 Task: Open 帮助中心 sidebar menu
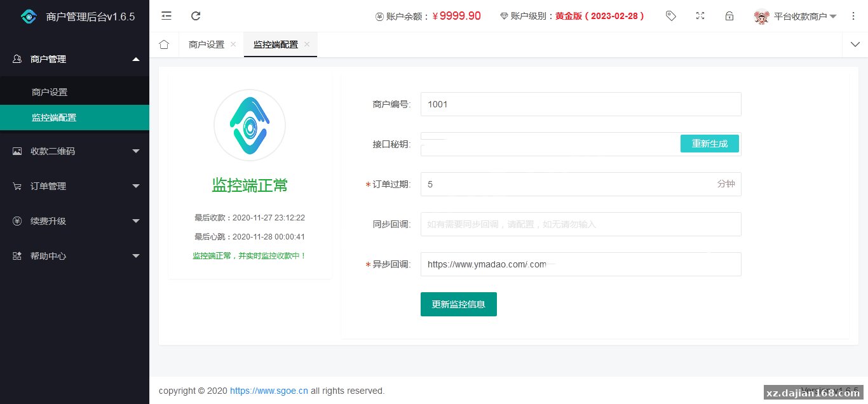[x=74, y=256]
